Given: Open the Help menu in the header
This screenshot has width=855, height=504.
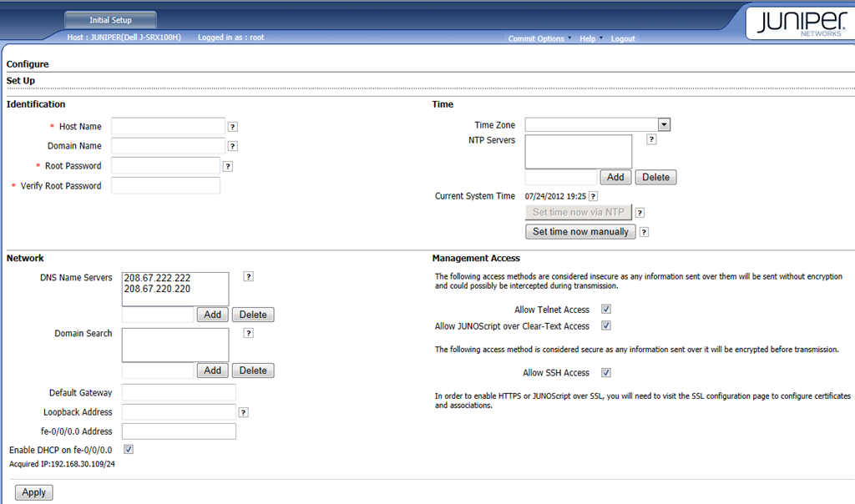Looking at the screenshot, I should pos(588,38).
